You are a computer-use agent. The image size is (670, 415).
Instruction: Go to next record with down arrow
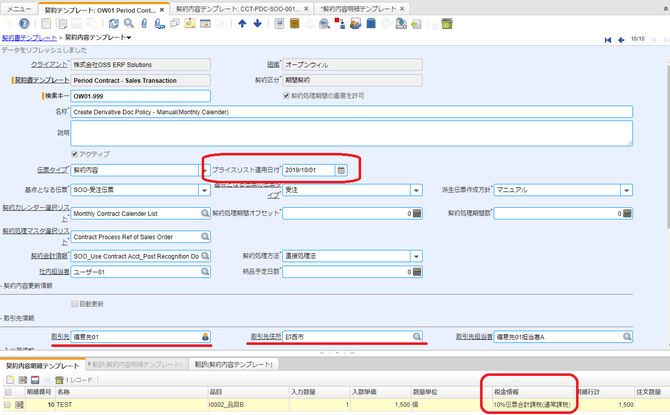tap(257, 24)
